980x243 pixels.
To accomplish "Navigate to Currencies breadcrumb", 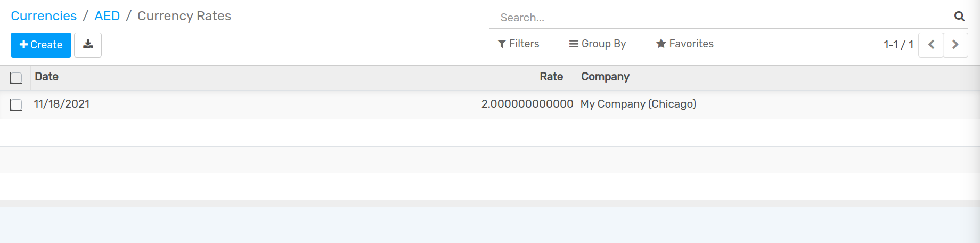I will [44, 16].
